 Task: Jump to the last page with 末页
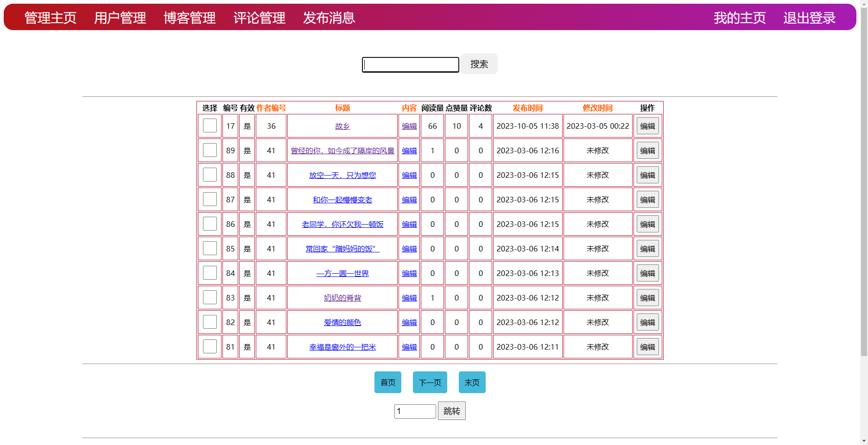[x=472, y=382]
